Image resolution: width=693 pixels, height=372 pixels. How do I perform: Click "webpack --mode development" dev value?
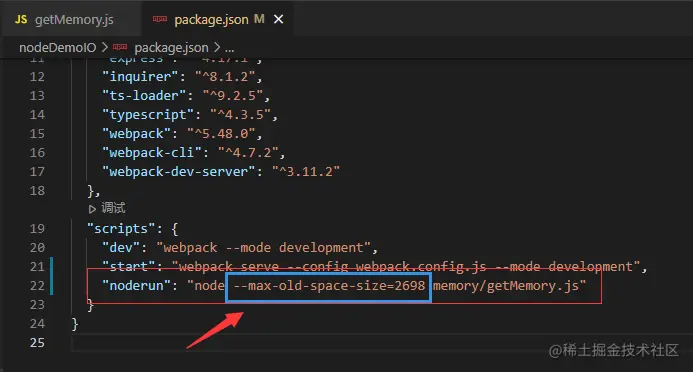point(263,248)
